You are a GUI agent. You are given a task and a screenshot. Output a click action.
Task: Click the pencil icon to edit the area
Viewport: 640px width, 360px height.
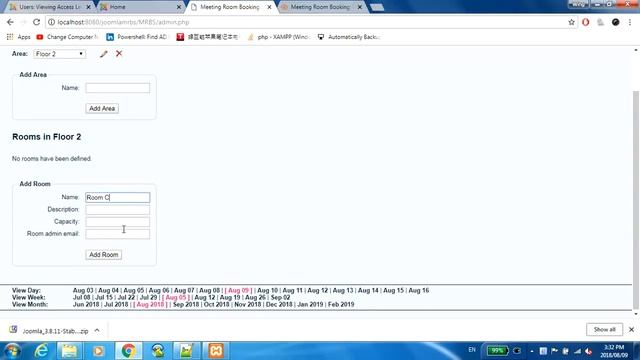pyautogui.click(x=104, y=54)
